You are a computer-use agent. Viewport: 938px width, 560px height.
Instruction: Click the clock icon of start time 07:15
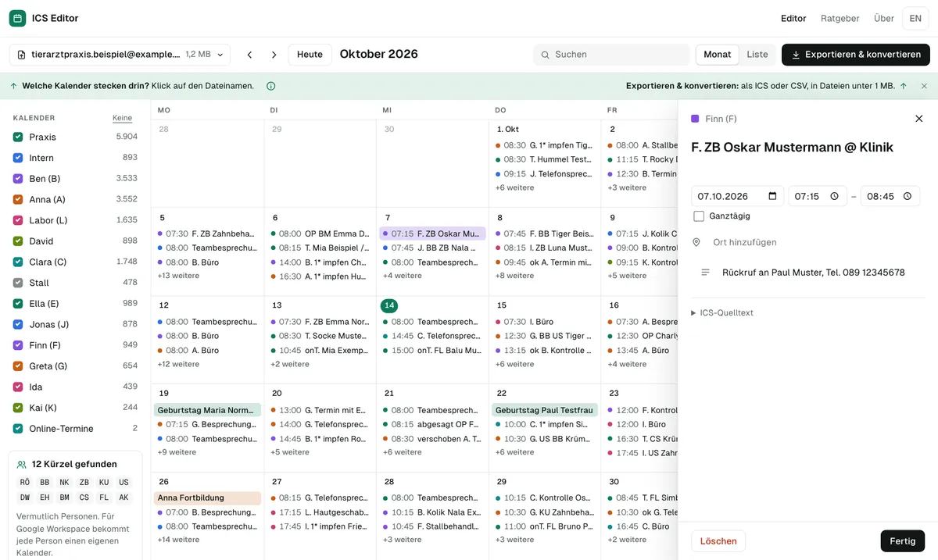click(834, 196)
